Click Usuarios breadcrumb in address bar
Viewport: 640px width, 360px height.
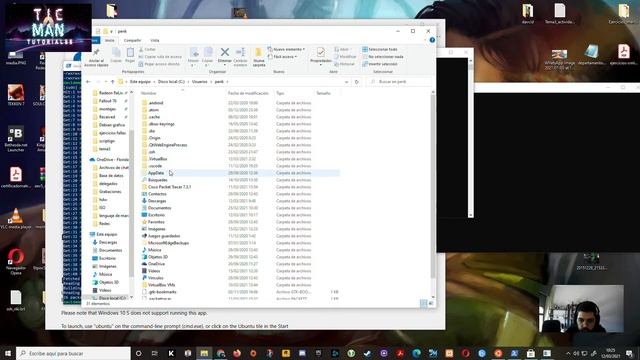[x=200, y=82]
